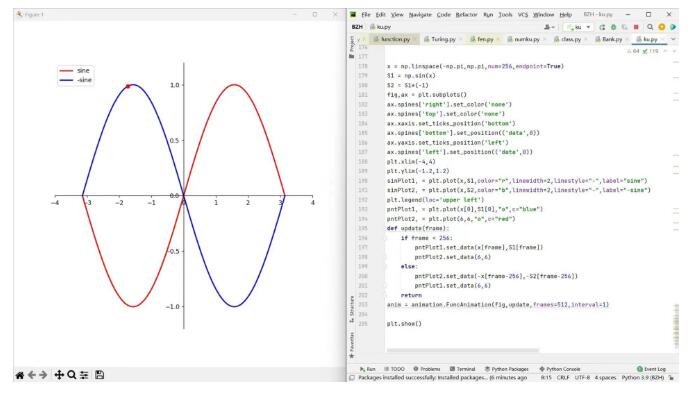Stop the running program red square

(x=636, y=27)
